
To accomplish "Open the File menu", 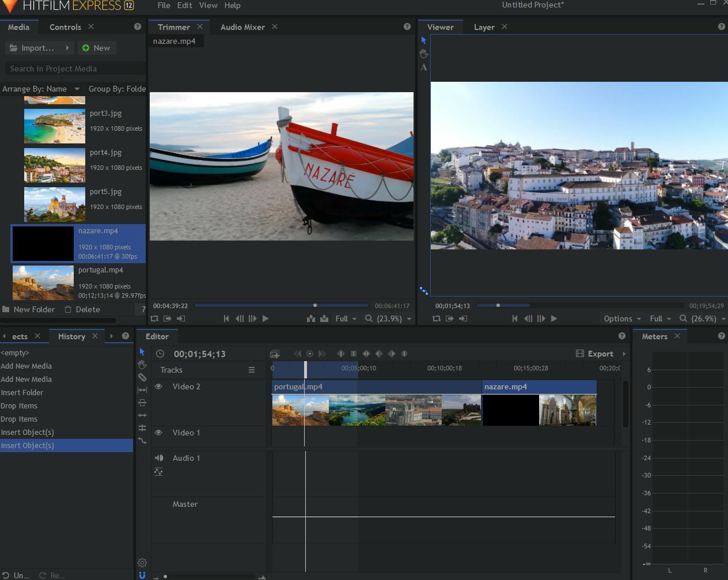I will click(164, 5).
